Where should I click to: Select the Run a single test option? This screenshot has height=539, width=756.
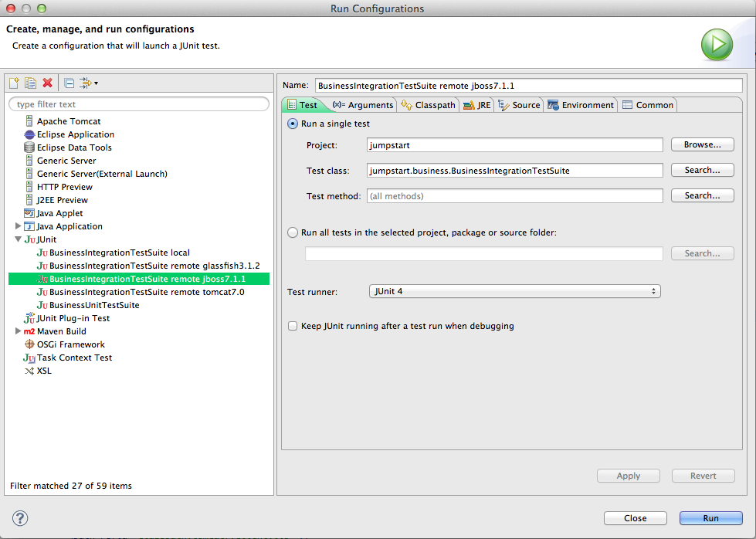pos(293,124)
